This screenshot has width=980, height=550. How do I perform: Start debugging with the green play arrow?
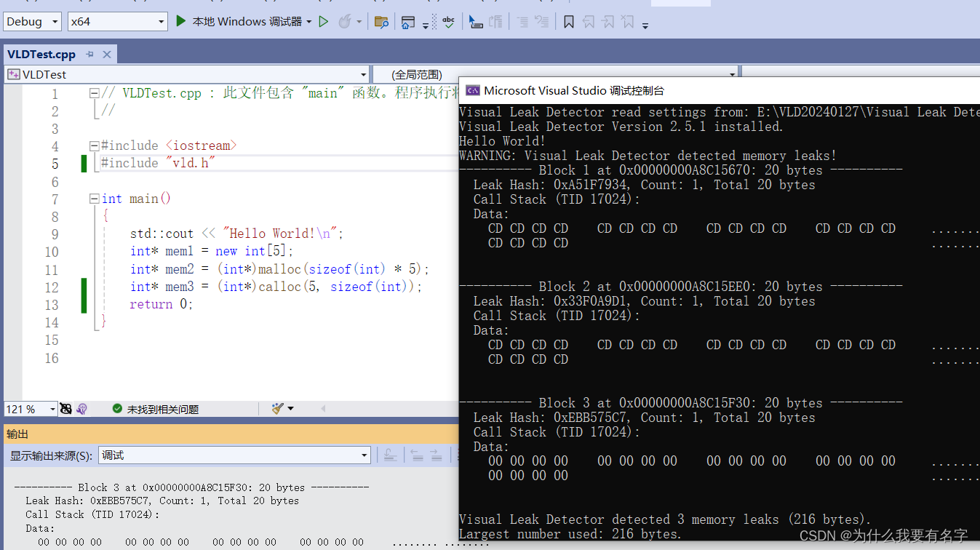click(x=181, y=21)
